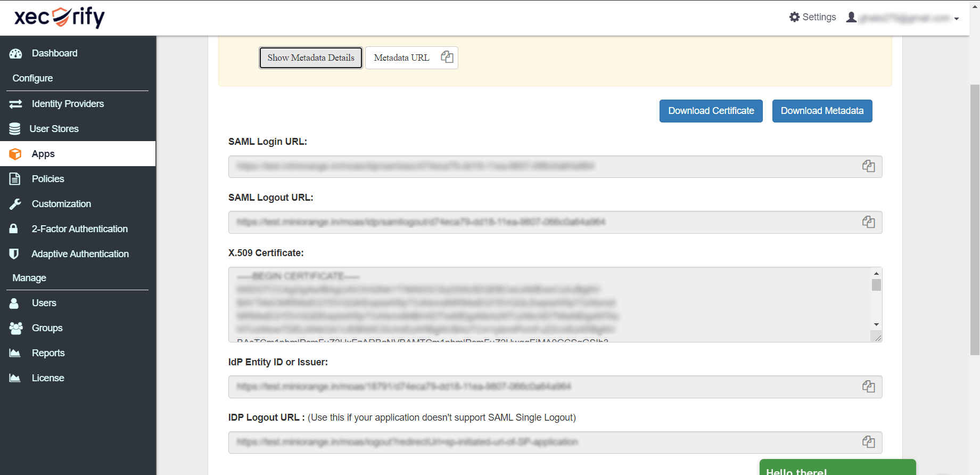This screenshot has width=980, height=475.
Task: Click the Dashboard gauge icon
Action: [15, 53]
